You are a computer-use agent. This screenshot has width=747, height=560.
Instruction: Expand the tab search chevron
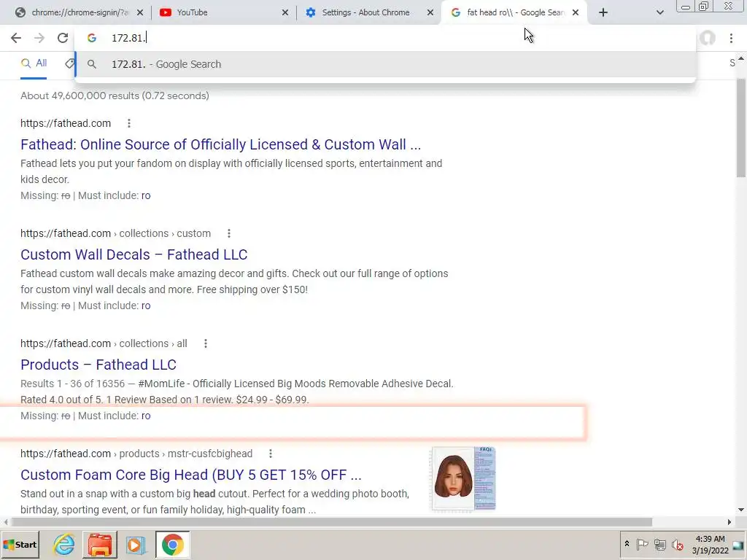[659, 13]
